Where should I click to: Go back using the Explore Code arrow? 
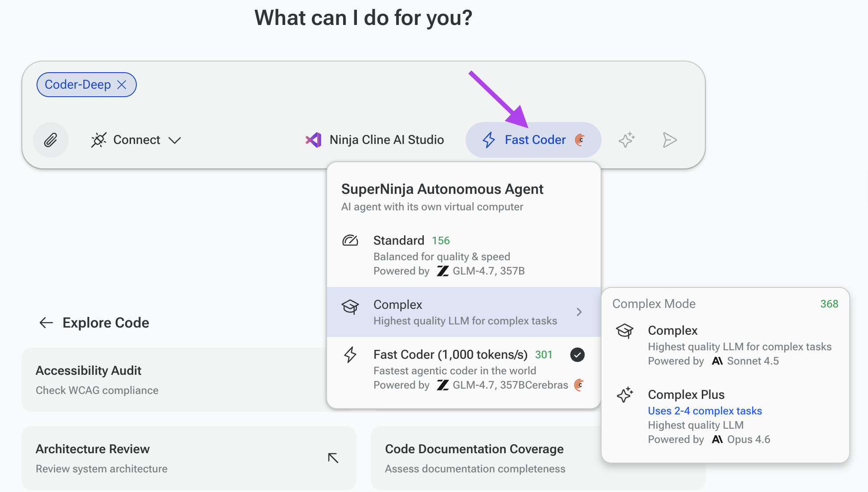tap(46, 323)
